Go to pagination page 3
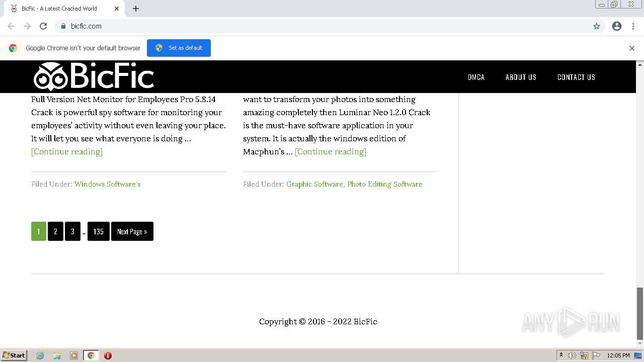The height and width of the screenshot is (362, 644). click(72, 231)
